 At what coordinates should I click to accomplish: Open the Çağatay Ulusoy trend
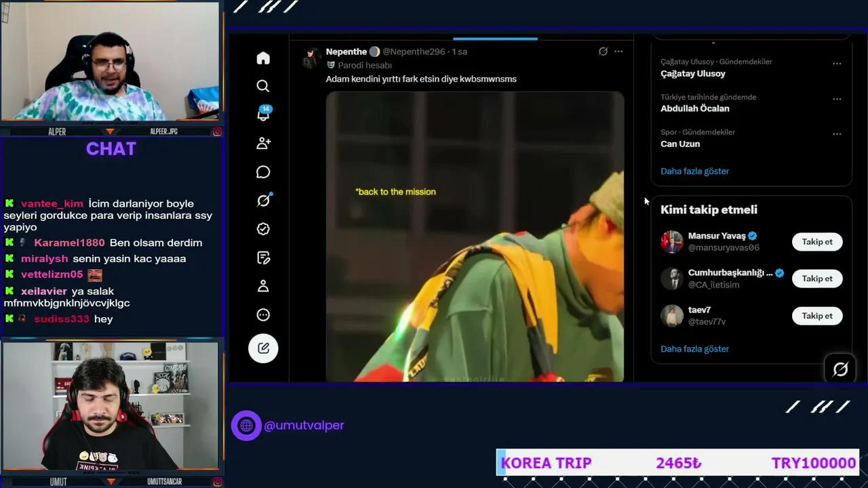click(x=692, y=73)
